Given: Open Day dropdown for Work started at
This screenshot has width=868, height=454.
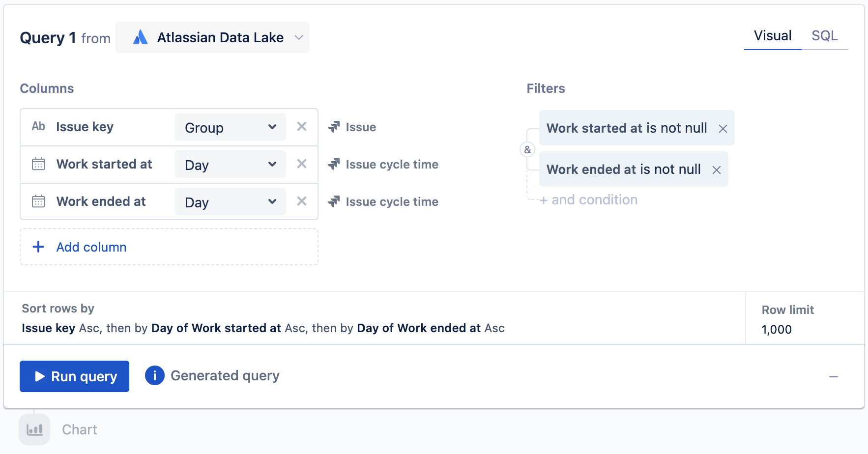Looking at the screenshot, I should (230, 165).
